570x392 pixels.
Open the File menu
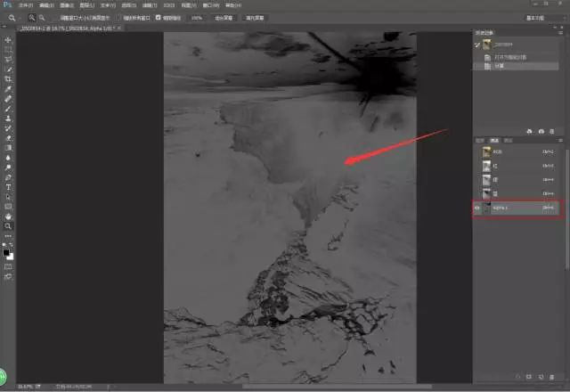click(x=25, y=4)
